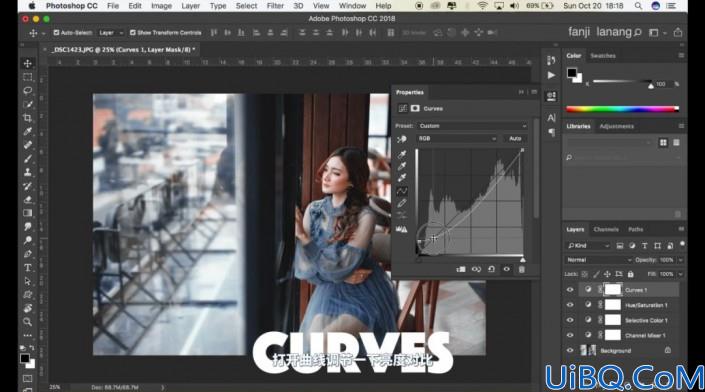Reset Curves to adjustment defaults

pyautogui.click(x=491, y=269)
